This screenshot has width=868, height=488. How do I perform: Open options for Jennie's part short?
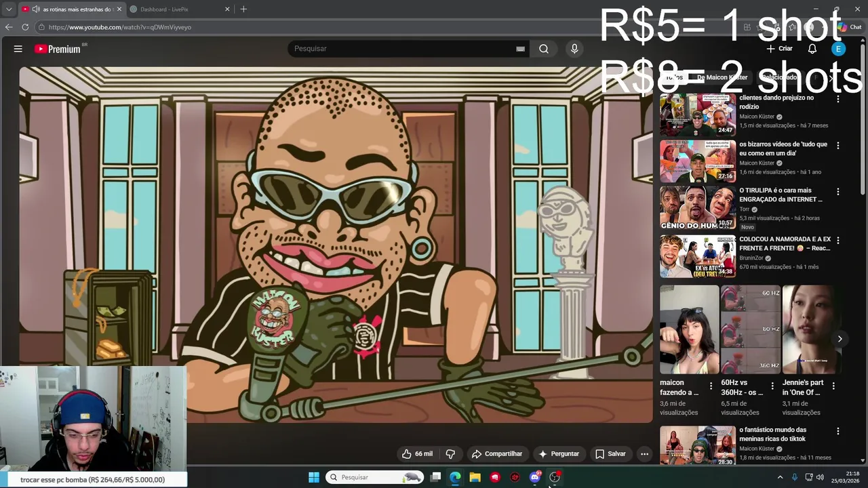(833, 386)
